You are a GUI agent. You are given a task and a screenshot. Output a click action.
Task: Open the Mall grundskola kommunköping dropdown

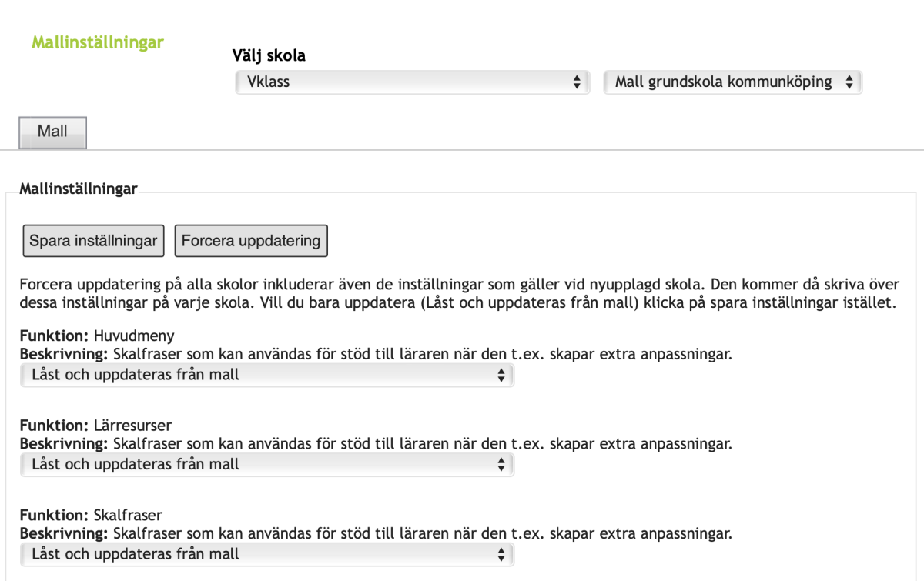[x=733, y=82]
